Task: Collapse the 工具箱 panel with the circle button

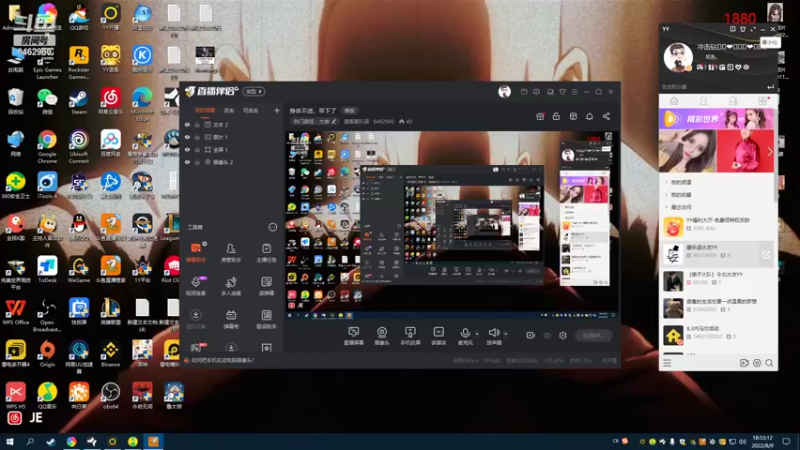Action: [x=272, y=227]
